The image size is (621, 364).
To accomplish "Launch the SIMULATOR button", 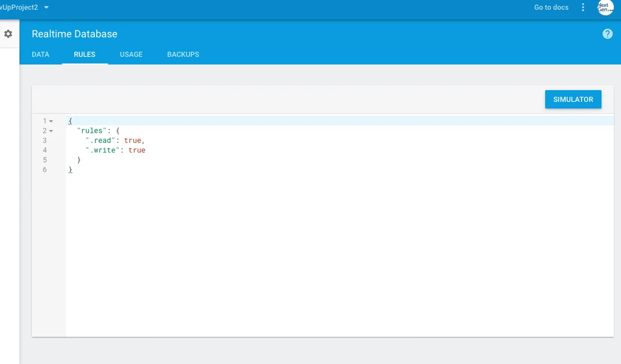I will (573, 99).
